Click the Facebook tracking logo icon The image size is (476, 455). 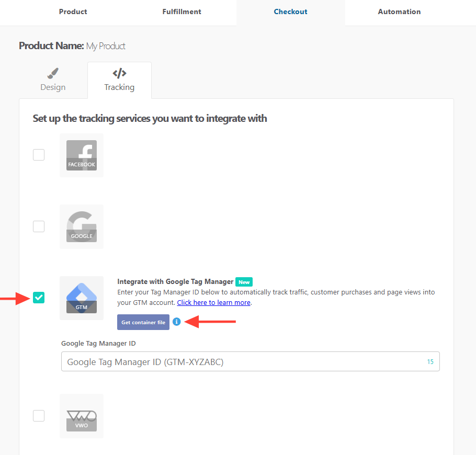pos(81,155)
